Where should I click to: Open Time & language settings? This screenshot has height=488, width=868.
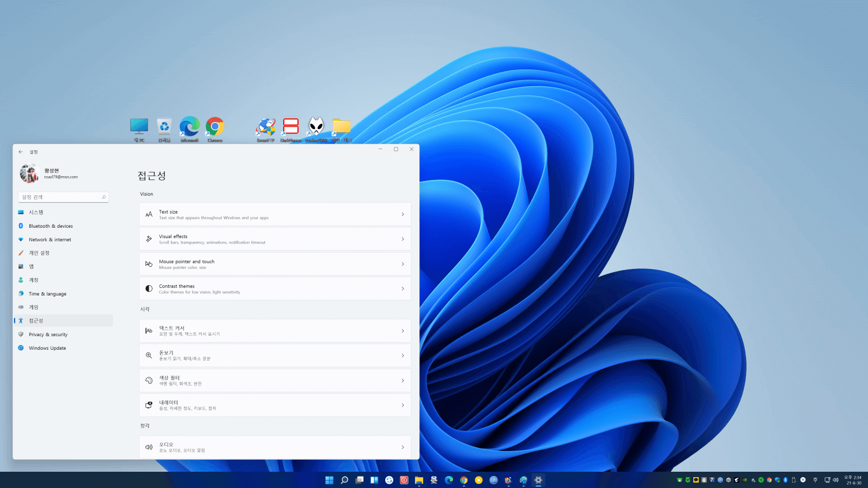click(63, 293)
